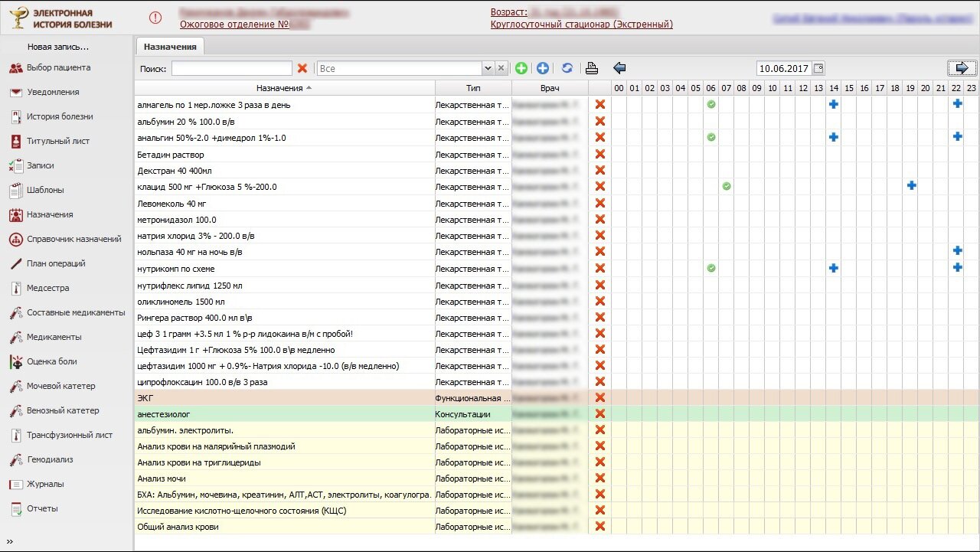Viewport: 980px width, 552px height.
Task: Toggle алмагель dose checkmark at 06 hour
Action: pos(711,104)
